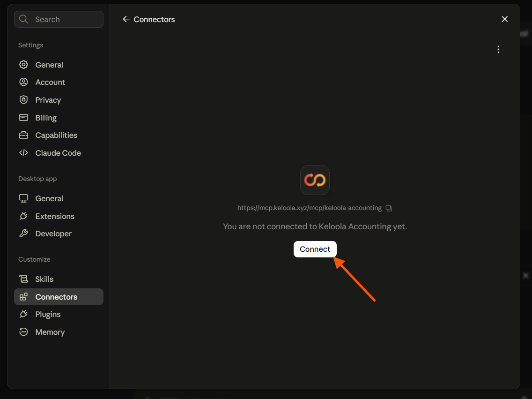The image size is (532, 399).
Task: Open the three-dot more options menu
Action: [498, 50]
